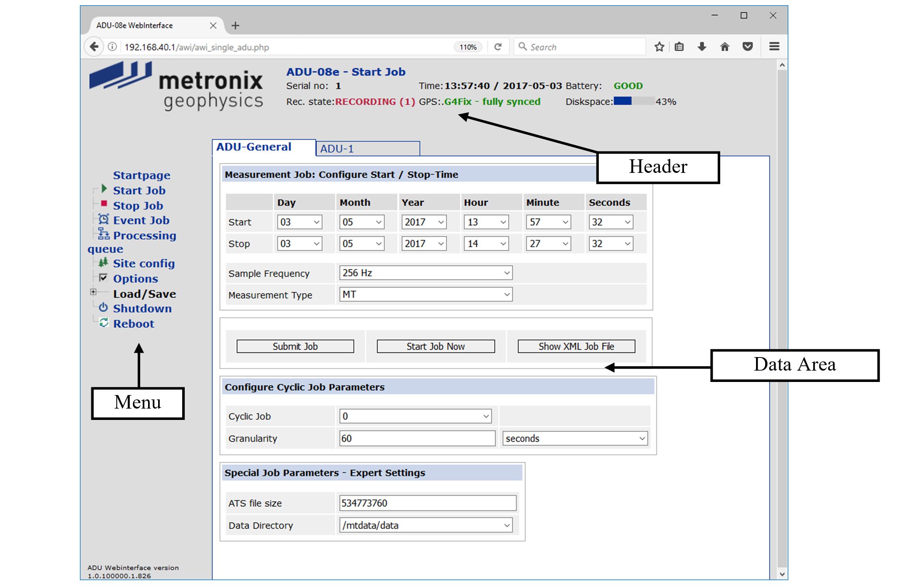The height and width of the screenshot is (588, 915).
Task: Open the Stop Hour dropdown showing 14
Action: 486,244
